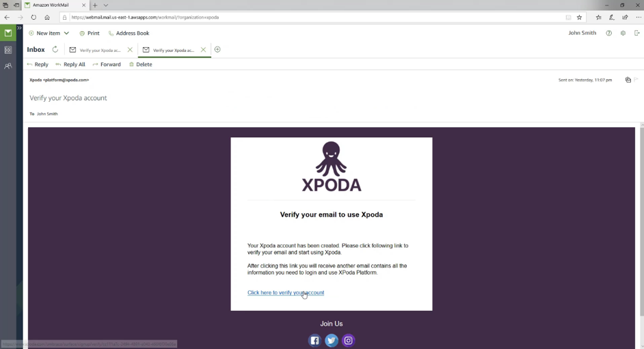Open John Smith account name
The image size is (644, 349).
(x=582, y=33)
